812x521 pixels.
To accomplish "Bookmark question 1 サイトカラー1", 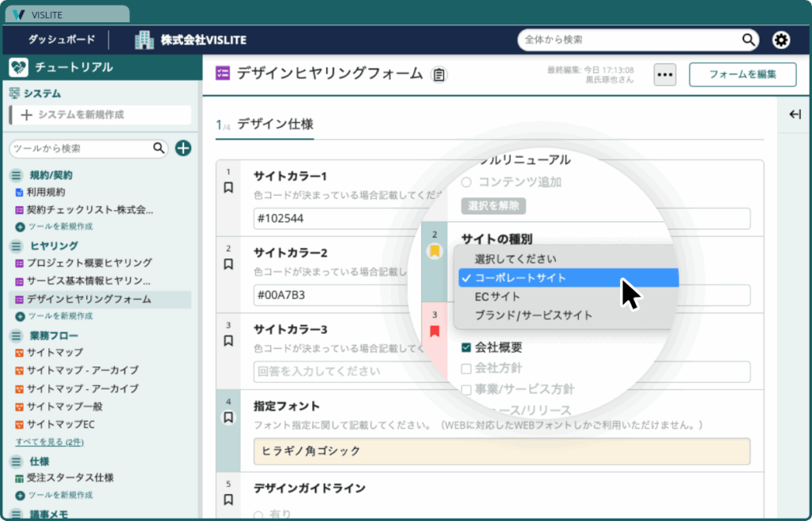I will 228,188.
